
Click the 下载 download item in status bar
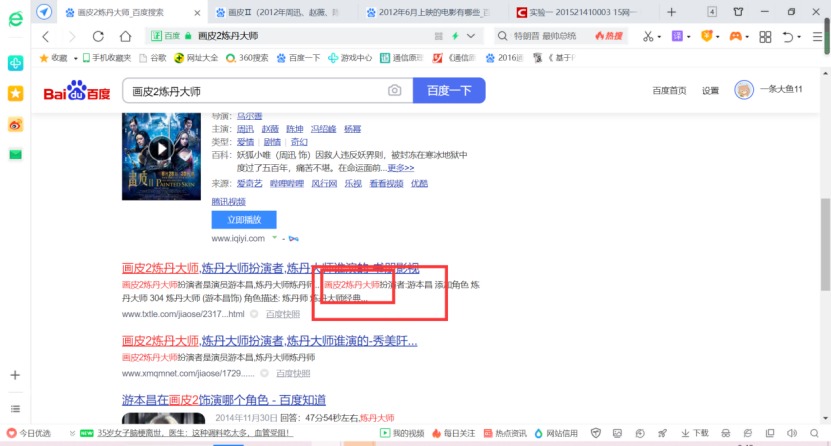[x=695, y=433]
